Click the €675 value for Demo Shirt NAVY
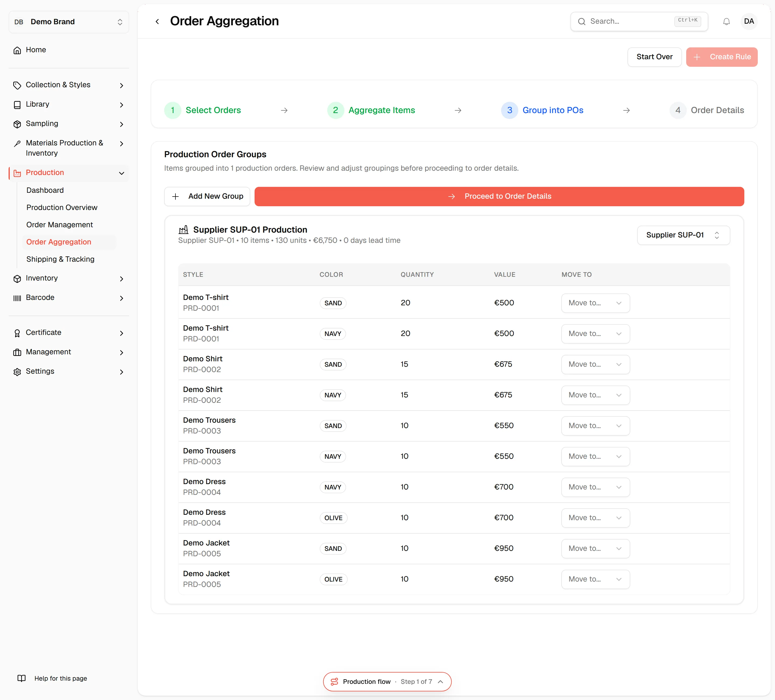The height and width of the screenshot is (700, 775). coord(503,395)
